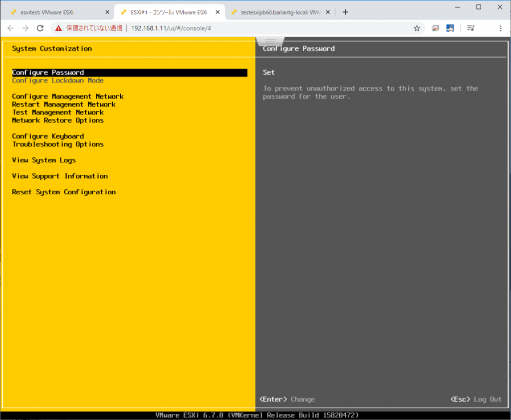This screenshot has width=511, height=420.
Task: Click the 'To prevent unauthorized access' description
Action: [x=371, y=92]
